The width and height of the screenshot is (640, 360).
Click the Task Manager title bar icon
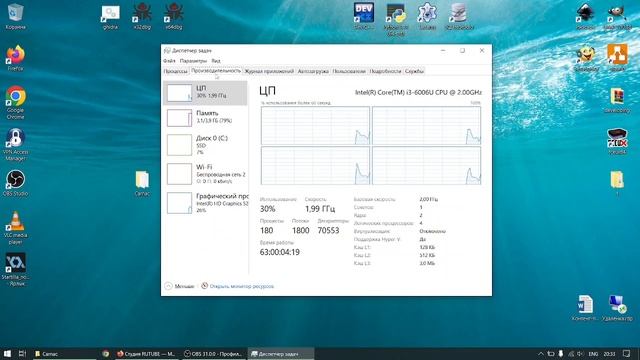coord(167,51)
